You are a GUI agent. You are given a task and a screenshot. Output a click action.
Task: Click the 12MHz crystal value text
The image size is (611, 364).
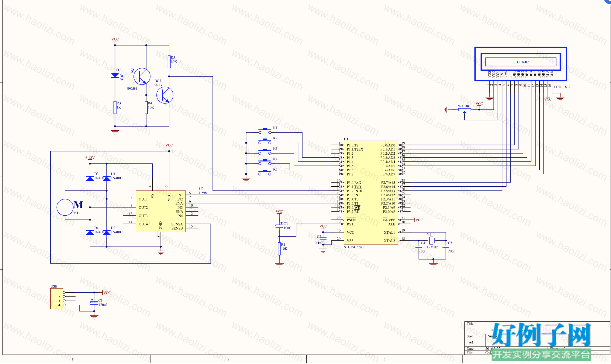[x=432, y=247]
